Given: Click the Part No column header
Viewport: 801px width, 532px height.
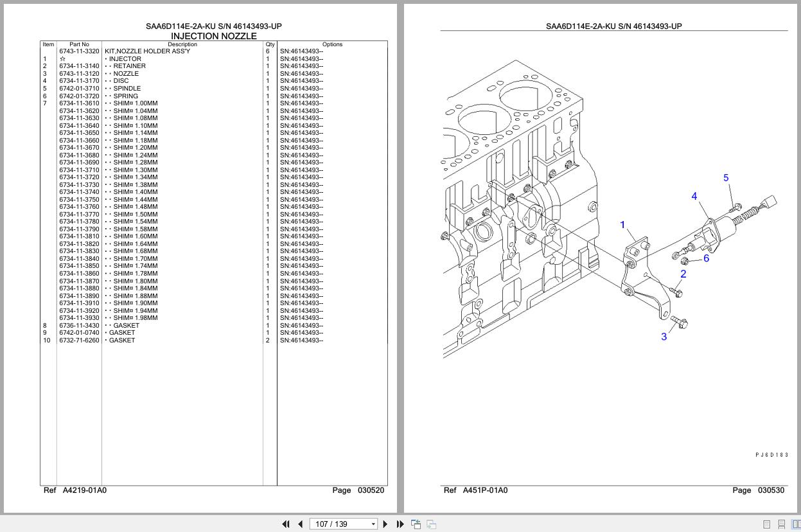Looking at the screenshot, I should pos(80,44).
